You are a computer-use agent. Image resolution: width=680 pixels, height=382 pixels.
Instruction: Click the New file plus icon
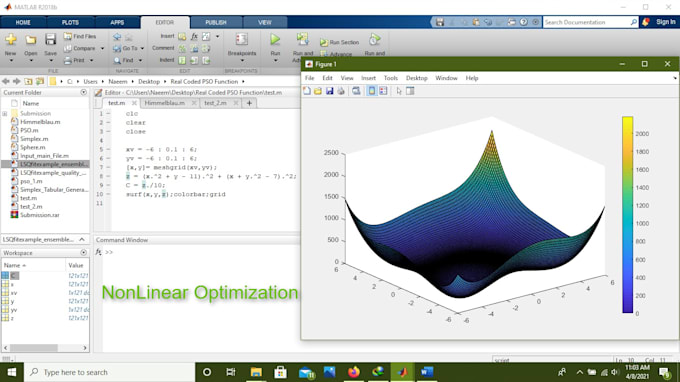coord(11,39)
